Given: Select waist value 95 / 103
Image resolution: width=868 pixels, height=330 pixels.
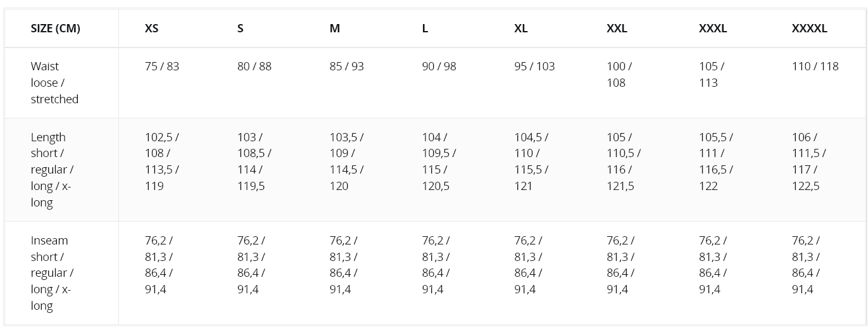Looking at the screenshot, I should (x=534, y=67).
